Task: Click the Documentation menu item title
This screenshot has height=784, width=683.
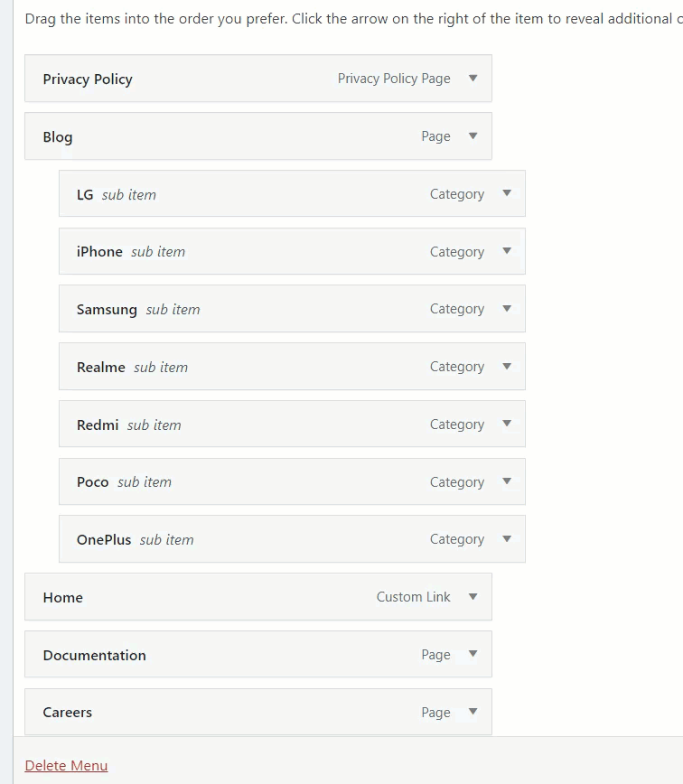Action: [x=95, y=655]
